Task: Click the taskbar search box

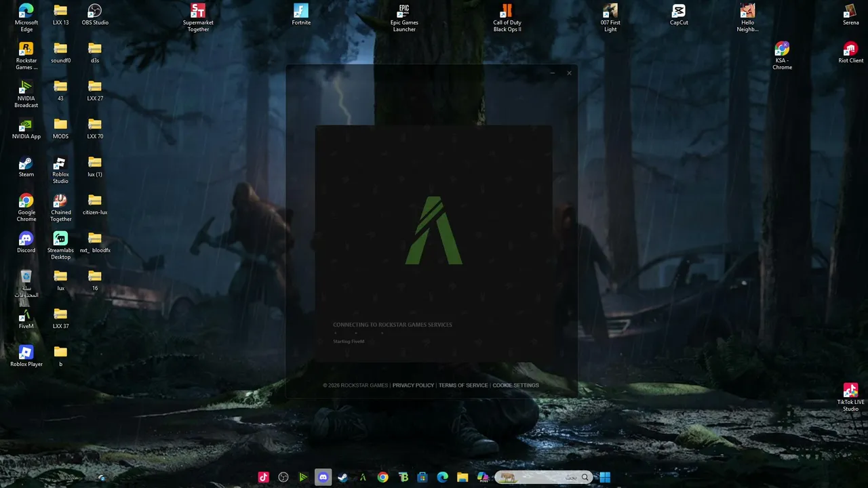Action: tap(542, 477)
